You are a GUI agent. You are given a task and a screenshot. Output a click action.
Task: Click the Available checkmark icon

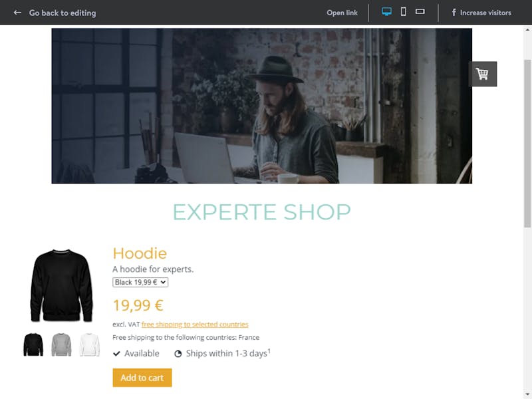(116, 354)
